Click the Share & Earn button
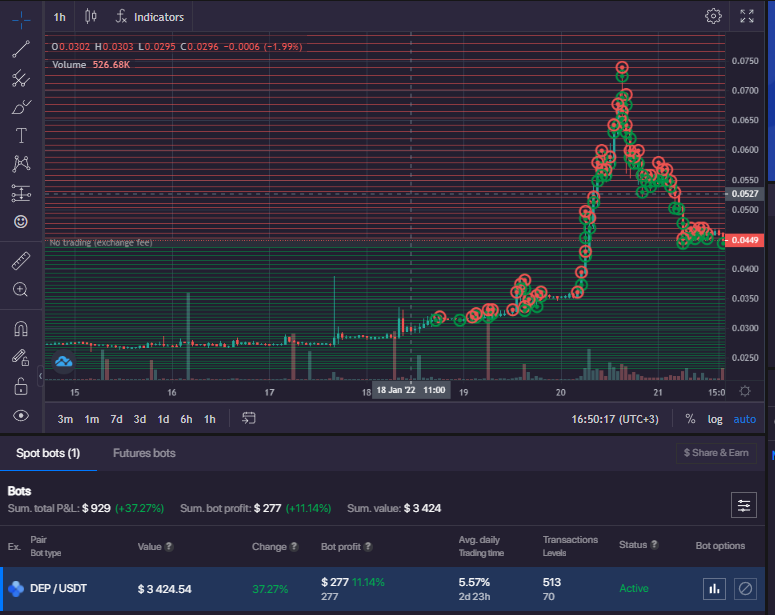Viewport: 775px width, 615px height. tap(716, 453)
